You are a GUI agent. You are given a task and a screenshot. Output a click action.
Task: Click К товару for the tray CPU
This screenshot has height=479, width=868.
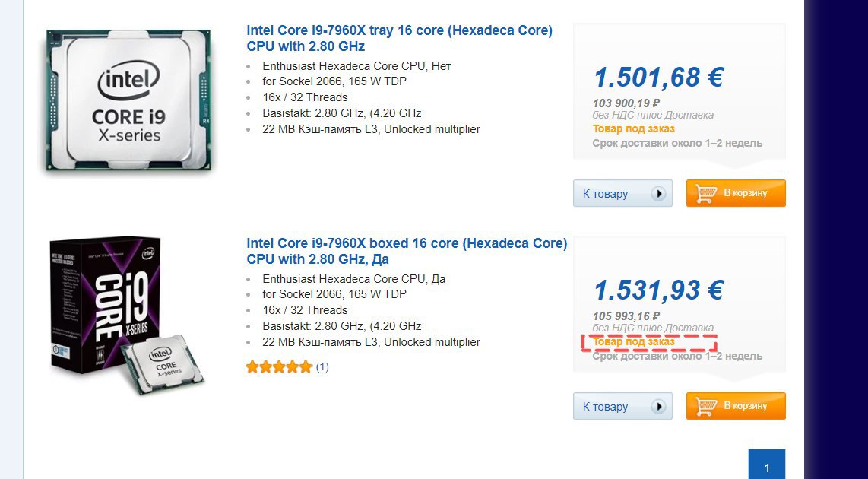tap(622, 193)
